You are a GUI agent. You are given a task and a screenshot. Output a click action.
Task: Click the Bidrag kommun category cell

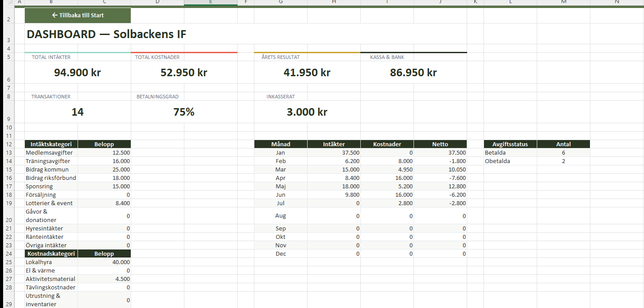(51, 170)
